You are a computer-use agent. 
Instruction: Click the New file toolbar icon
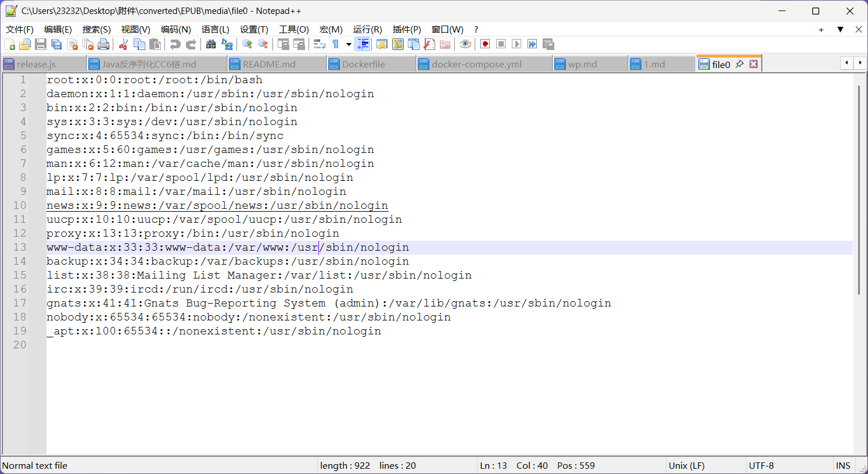[x=10, y=44]
